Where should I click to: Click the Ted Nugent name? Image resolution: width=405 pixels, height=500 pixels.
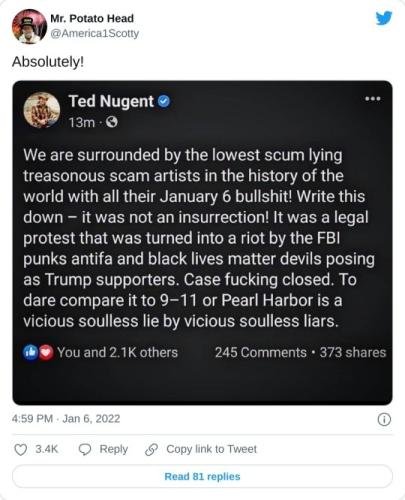(111, 101)
